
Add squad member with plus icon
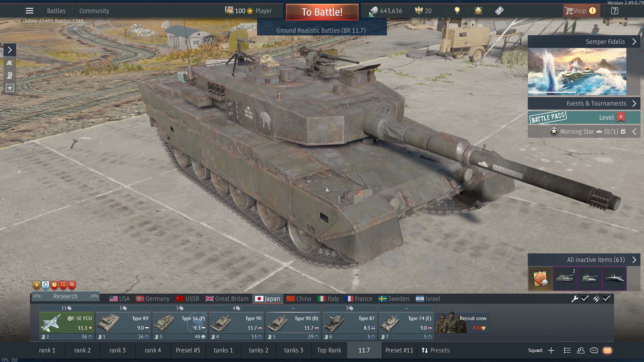coord(551,350)
